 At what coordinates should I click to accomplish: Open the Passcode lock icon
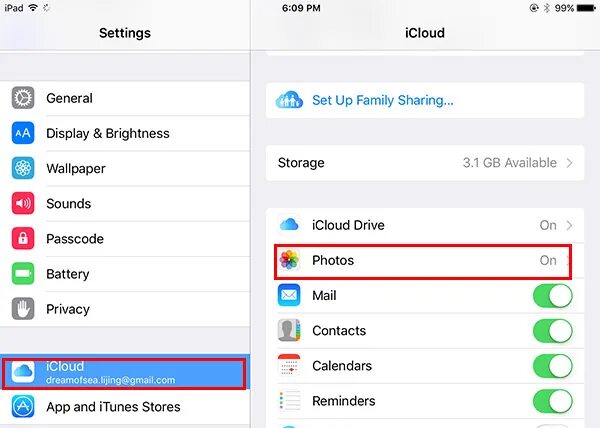[x=23, y=239]
